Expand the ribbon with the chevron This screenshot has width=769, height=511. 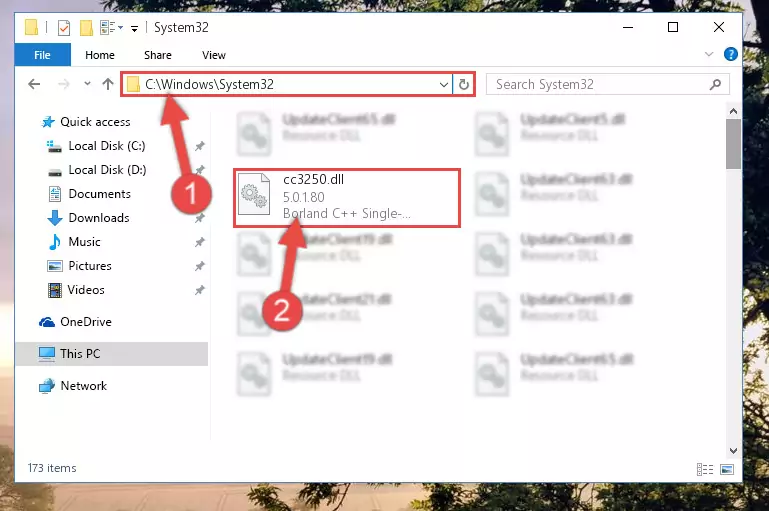[x=709, y=54]
